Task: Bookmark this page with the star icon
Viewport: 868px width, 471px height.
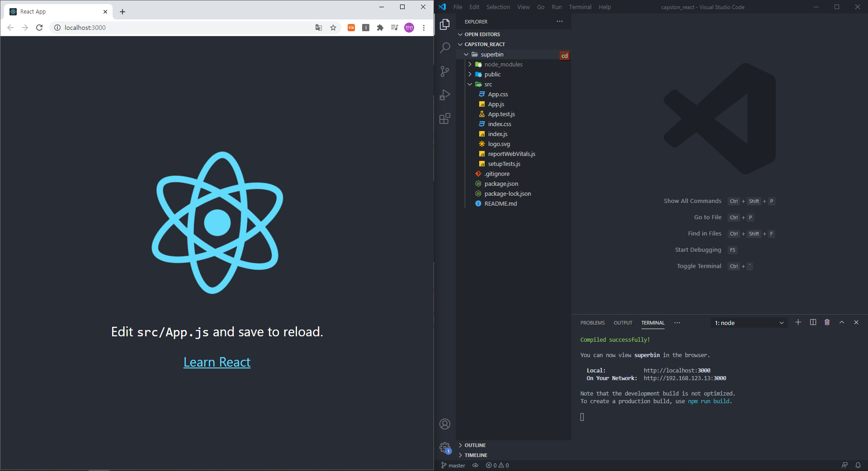Action: pyautogui.click(x=333, y=28)
